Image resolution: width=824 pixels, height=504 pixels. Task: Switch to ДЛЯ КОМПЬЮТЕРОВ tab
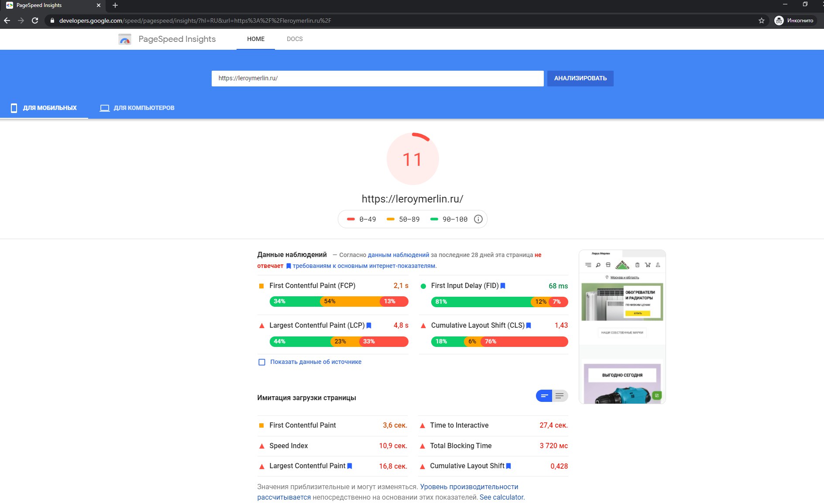(137, 108)
